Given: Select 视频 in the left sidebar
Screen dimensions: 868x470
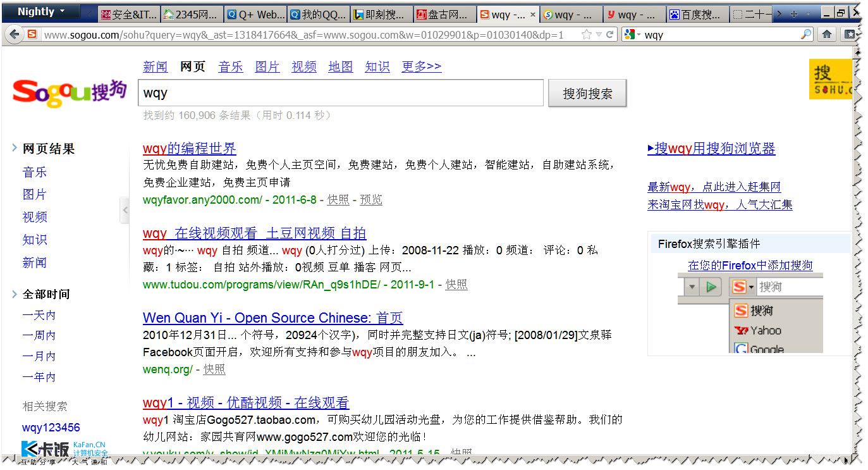Looking at the screenshot, I should [35, 217].
